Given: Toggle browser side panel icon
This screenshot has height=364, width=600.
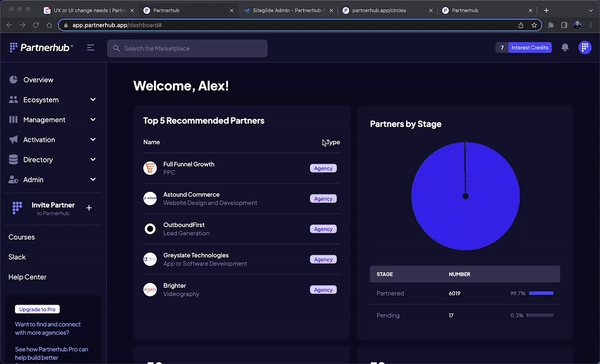Looking at the screenshot, I should click(x=564, y=25).
